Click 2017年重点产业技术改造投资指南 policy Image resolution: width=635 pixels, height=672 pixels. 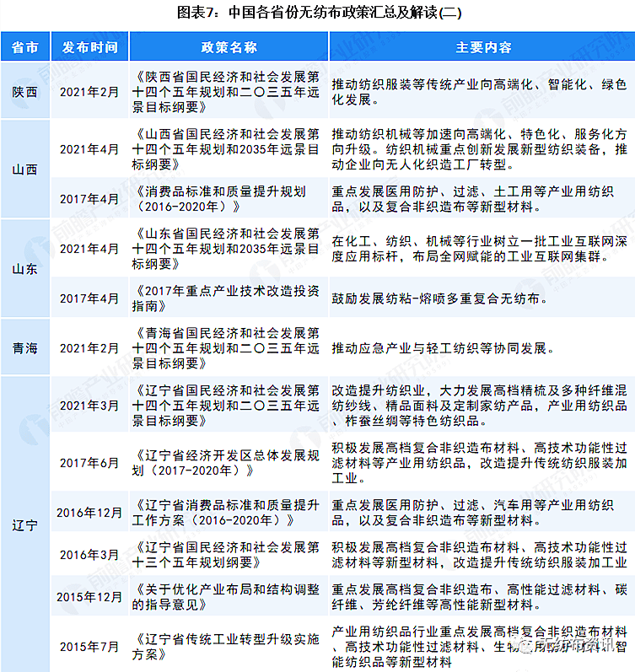[225, 298]
